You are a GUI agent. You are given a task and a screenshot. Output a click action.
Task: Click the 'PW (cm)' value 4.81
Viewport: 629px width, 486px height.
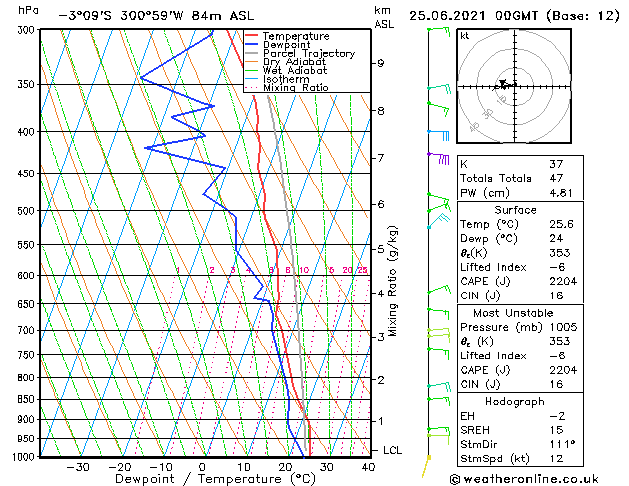coord(561,192)
